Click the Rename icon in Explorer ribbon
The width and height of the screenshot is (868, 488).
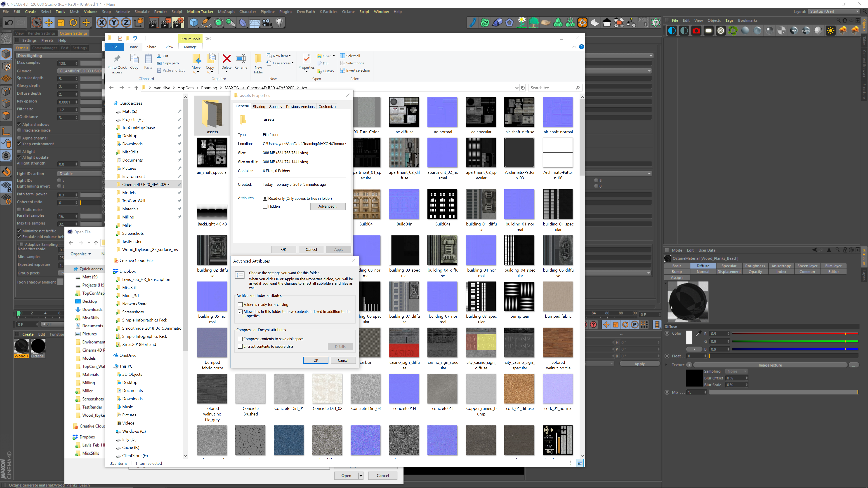[x=241, y=59]
